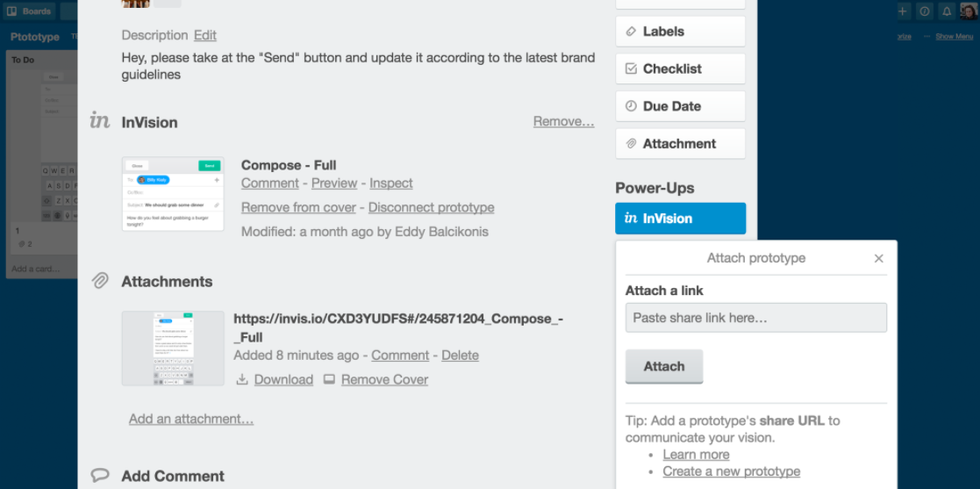
Task: Download the invis.io attachment
Action: coord(283,380)
